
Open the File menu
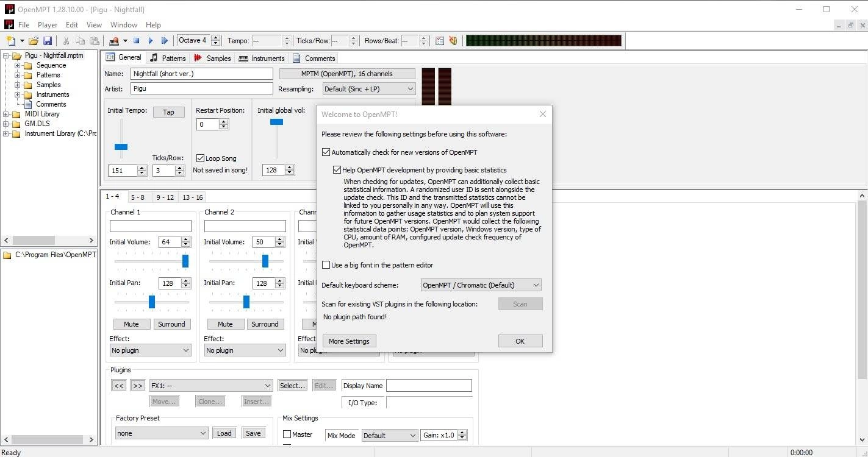(x=24, y=25)
